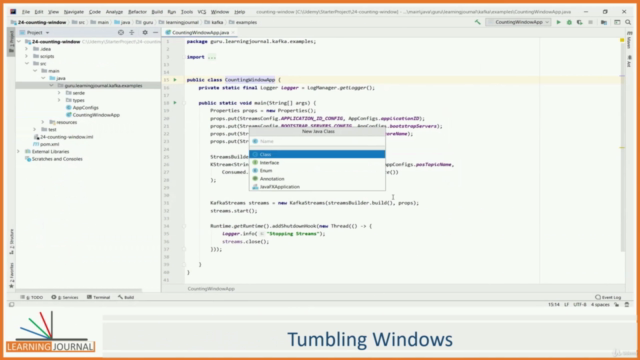The image size is (640, 360).
Task: Toggle the Services tool window
Action: click(65, 297)
